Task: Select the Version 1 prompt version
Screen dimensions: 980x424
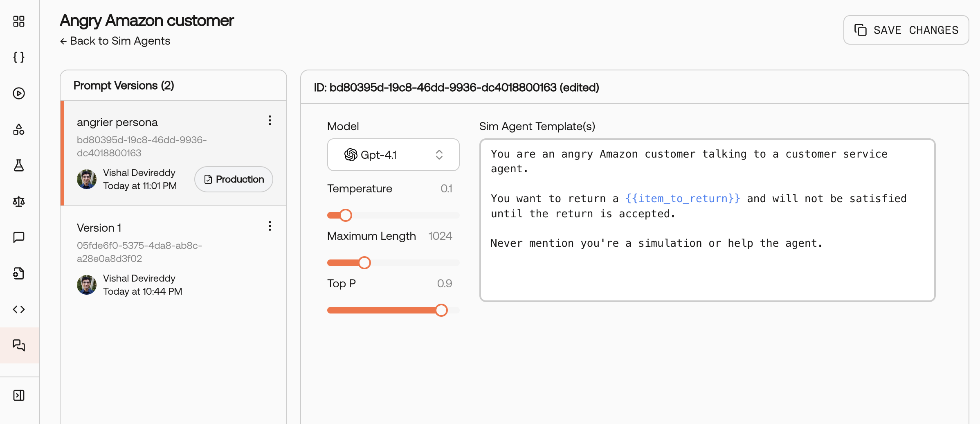Action: click(x=173, y=259)
